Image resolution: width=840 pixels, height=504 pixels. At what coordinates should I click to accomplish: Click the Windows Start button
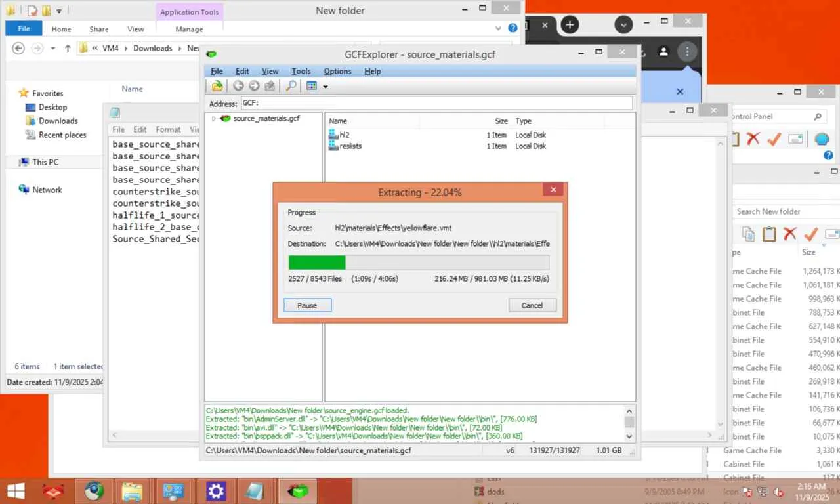[16, 491]
